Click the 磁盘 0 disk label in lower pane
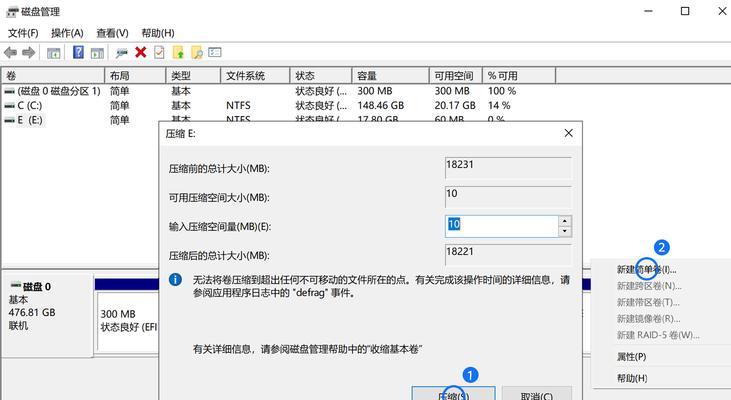The image size is (731, 400). pyautogui.click(x=37, y=287)
